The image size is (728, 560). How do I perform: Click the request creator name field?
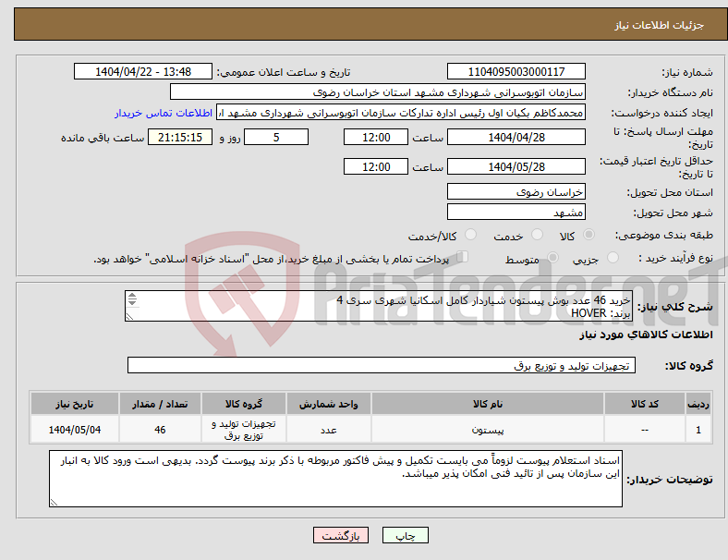click(x=401, y=113)
